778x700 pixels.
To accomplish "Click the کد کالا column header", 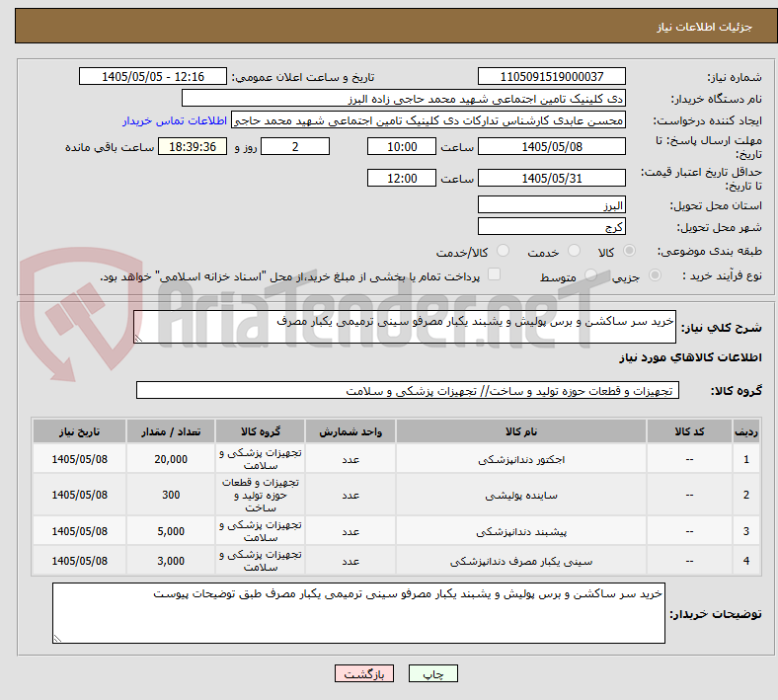I will click(x=689, y=431).
